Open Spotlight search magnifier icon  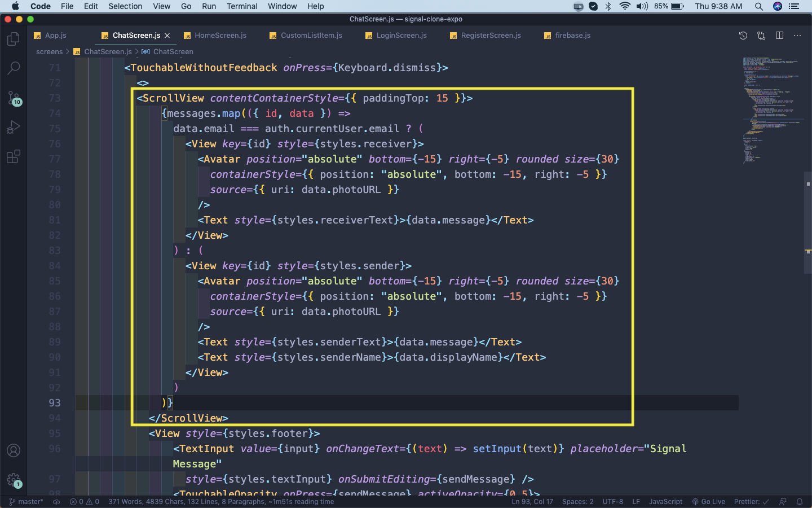point(759,6)
